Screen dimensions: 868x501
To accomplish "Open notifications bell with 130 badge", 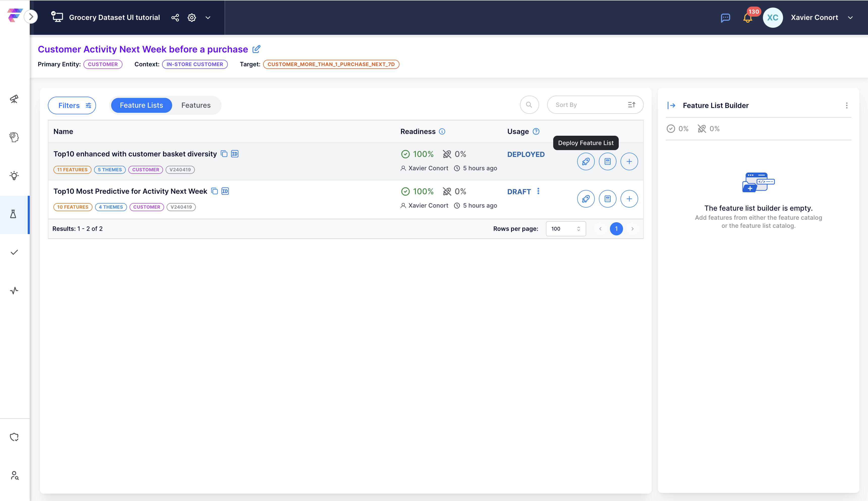I will point(748,17).
